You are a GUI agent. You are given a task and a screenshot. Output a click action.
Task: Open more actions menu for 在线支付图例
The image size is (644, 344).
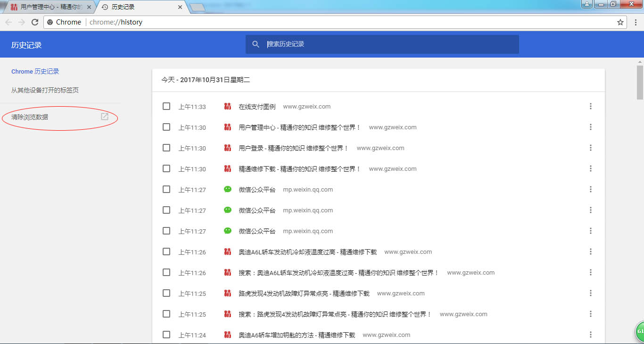pos(590,106)
